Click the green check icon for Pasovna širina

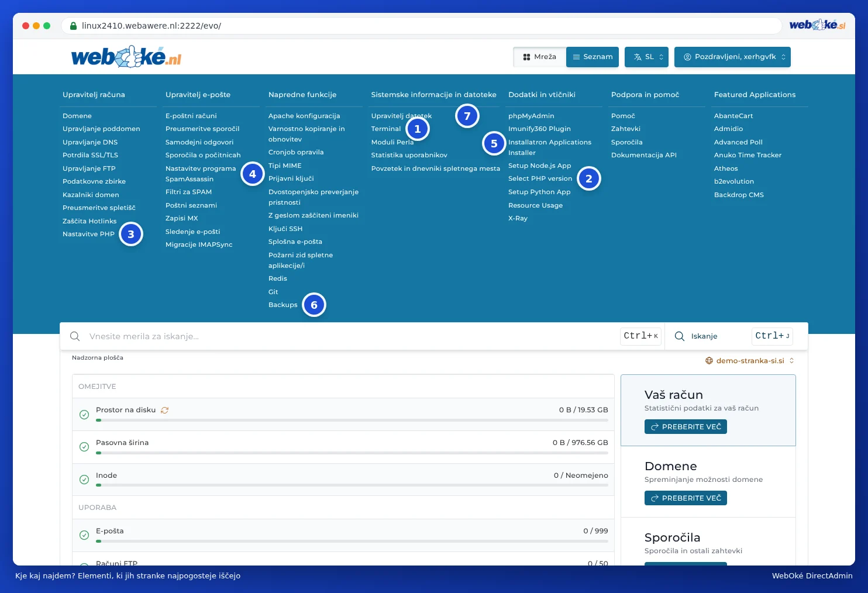coord(84,447)
